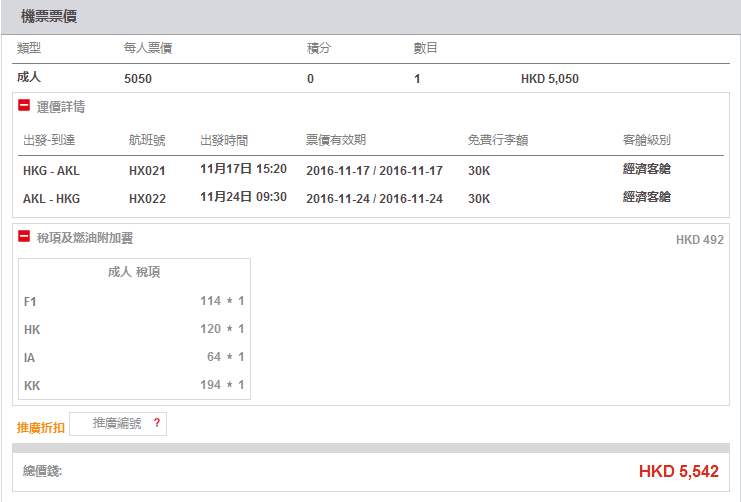This screenshot has width=741, height=502.
Task: Click the AKL - HKG route text
Action: click(51, 199)
